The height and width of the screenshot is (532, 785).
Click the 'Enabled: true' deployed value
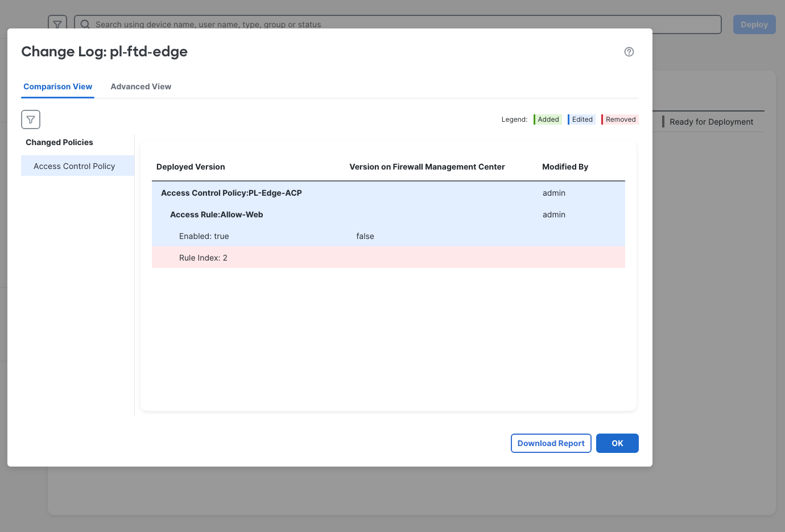tap(204, 236)
